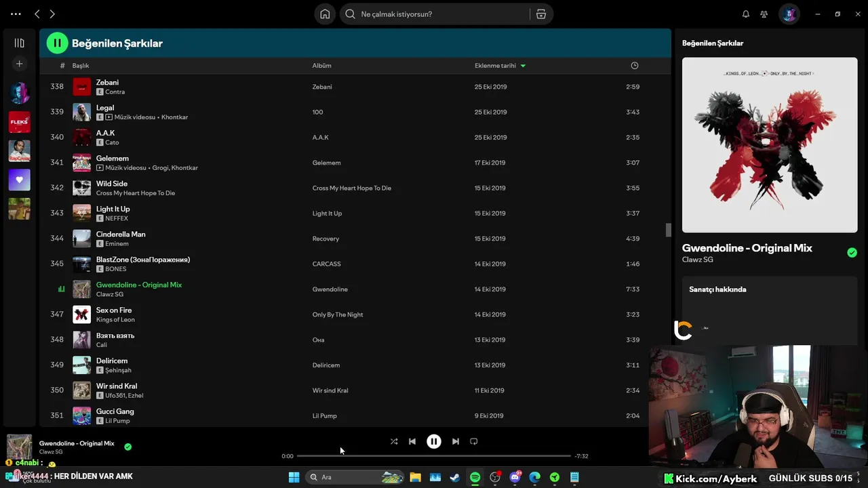Viewport: 868px width, 488px height.
Task: Open the 'Only By The Night' album link
Action: click(x=338, y=314)
